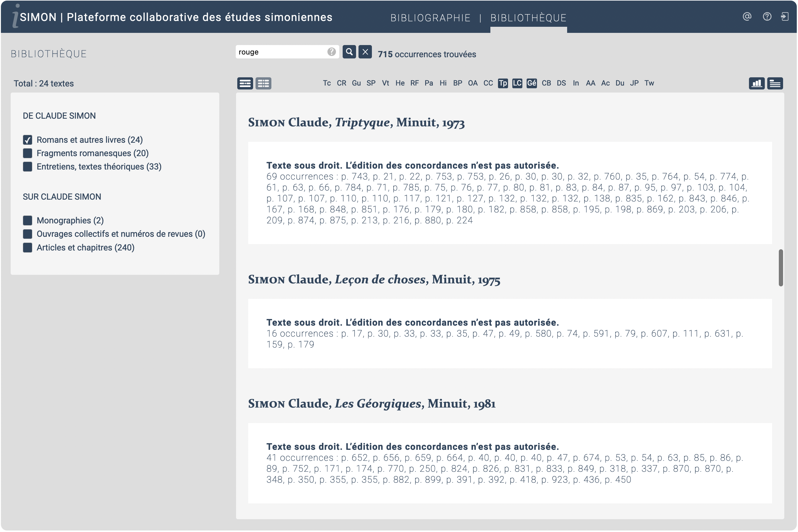
Task: Click the results vertical scrollbar thumb
Action: click(780, 268)
